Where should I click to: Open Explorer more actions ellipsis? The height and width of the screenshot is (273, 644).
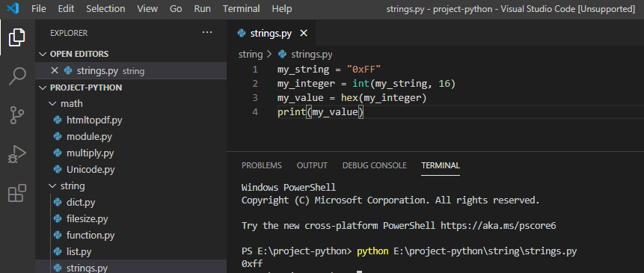pyautogui.click(x=207, y=32)
